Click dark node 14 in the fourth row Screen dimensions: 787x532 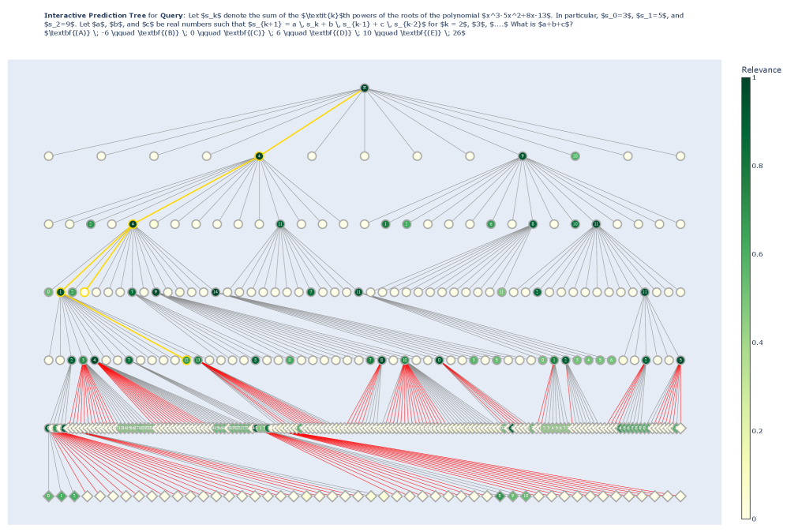point(215,292)
